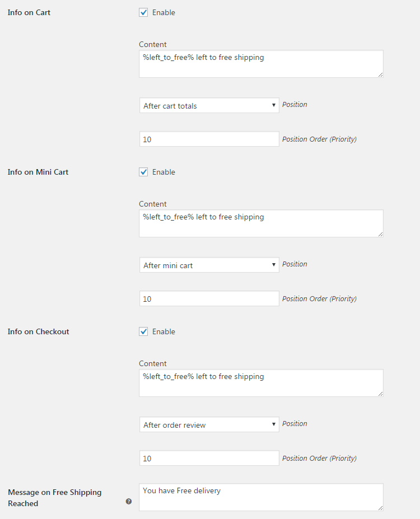Click the Enable label under Info on Cart

coord(164,12)
